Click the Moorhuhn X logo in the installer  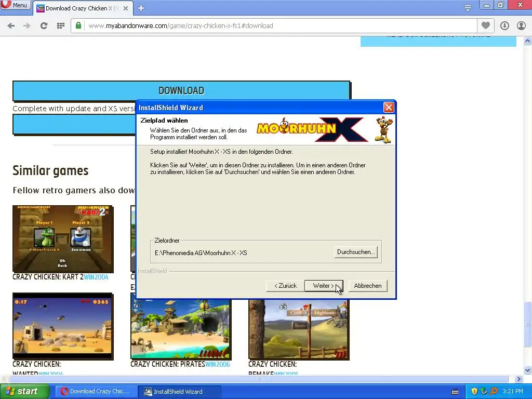coord(312,129)
